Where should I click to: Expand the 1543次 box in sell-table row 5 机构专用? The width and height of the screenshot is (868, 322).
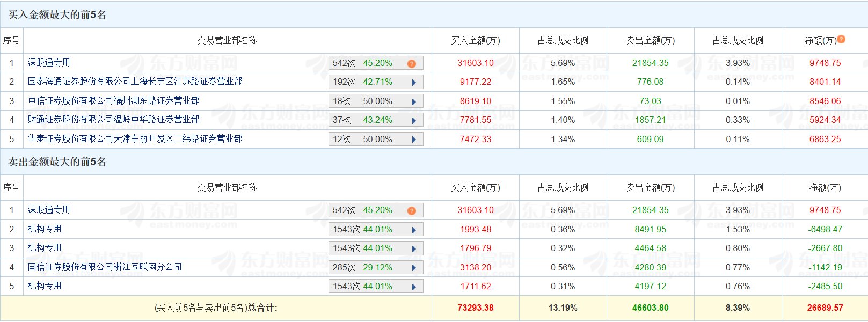click(376, 287)
